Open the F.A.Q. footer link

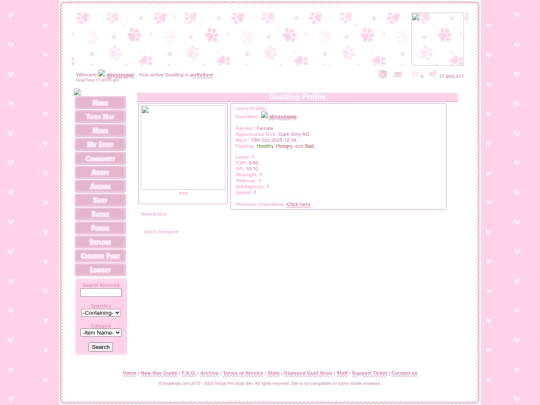(188, 373)
